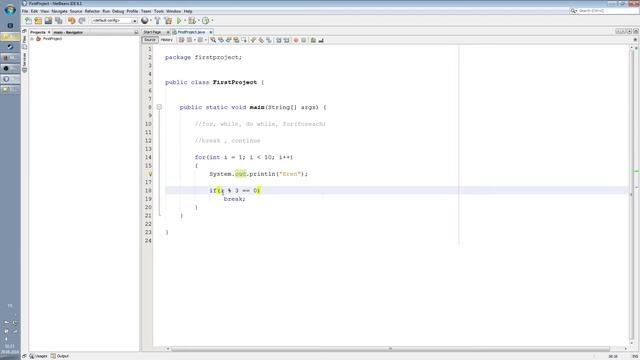This screenshot has width=640, height=360.
Task: Click the Redo arrow icon
Action: (x=82, y=20)
